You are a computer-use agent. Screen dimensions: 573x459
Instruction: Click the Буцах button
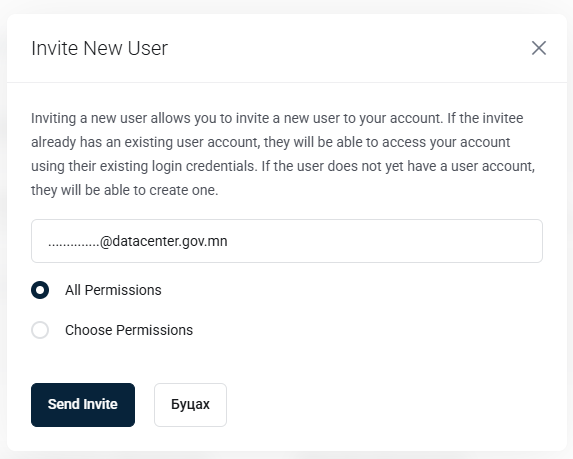(x=190, y=405)
